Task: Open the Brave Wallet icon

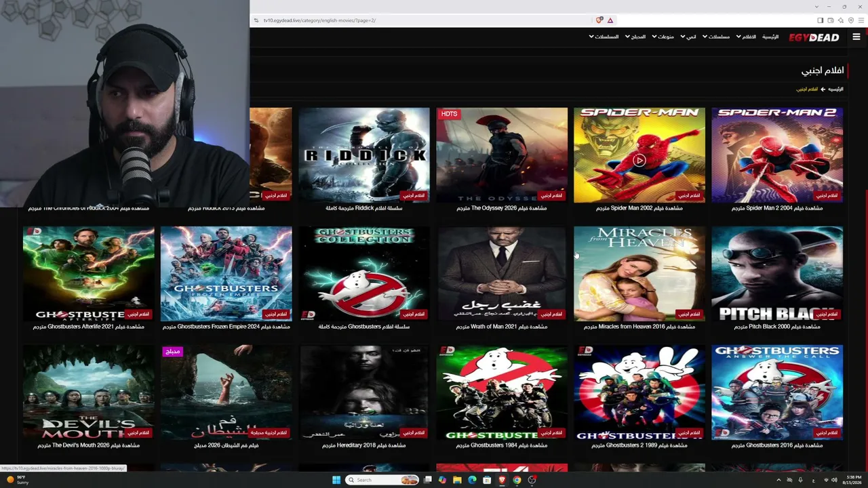Action: [830, 20]
